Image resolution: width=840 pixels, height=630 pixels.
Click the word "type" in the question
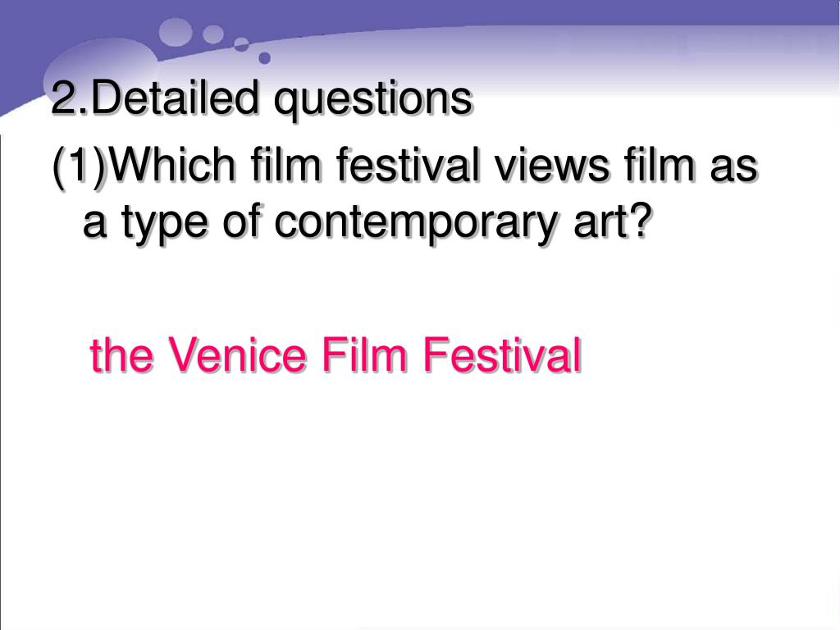[164, 224]
